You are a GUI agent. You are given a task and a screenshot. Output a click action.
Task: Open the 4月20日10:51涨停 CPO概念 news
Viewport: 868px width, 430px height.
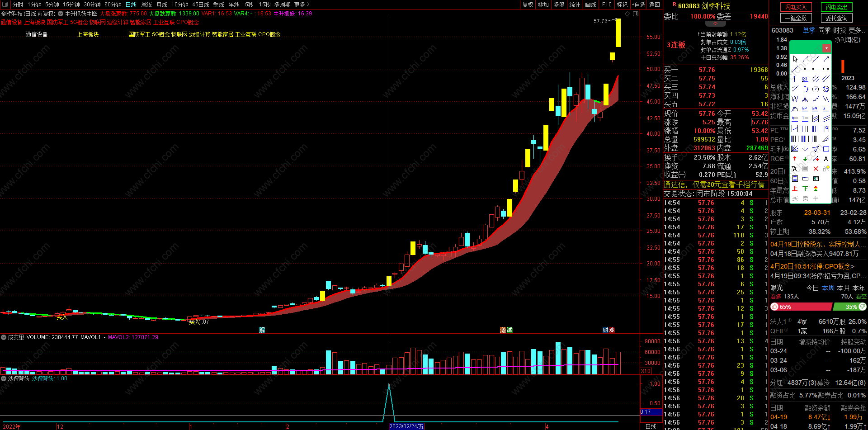[812, 266]
